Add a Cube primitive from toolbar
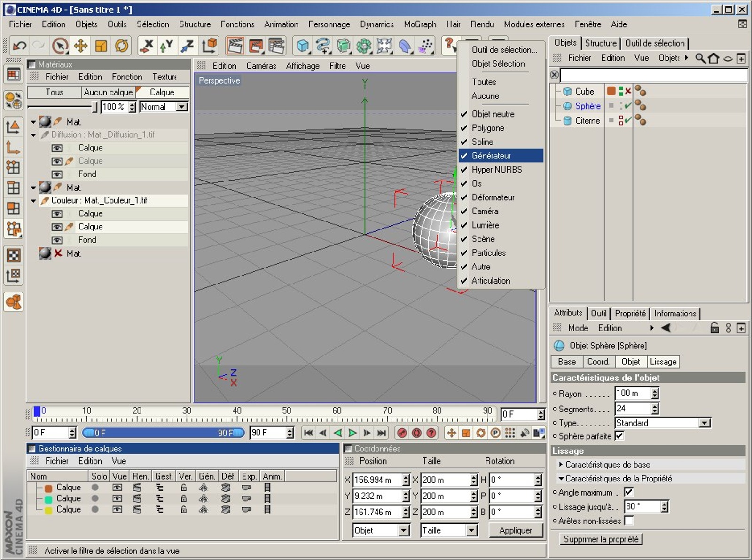752x560 pixels. click(x=303, y=46)
